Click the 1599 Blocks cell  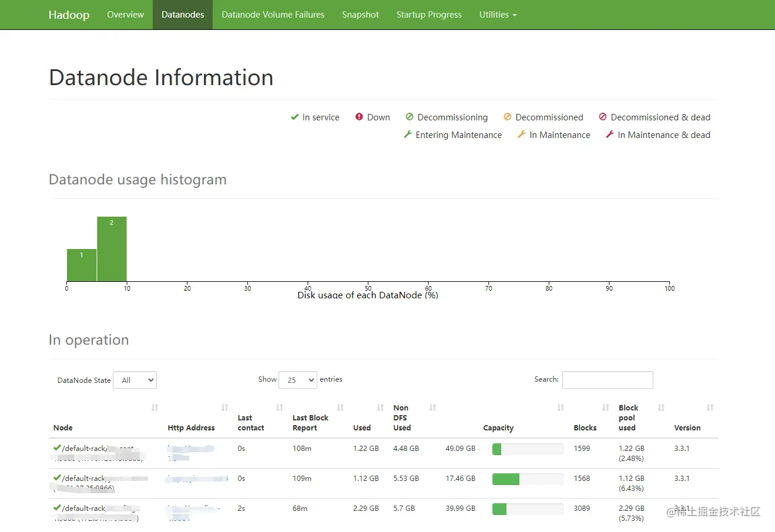point(582,449)
